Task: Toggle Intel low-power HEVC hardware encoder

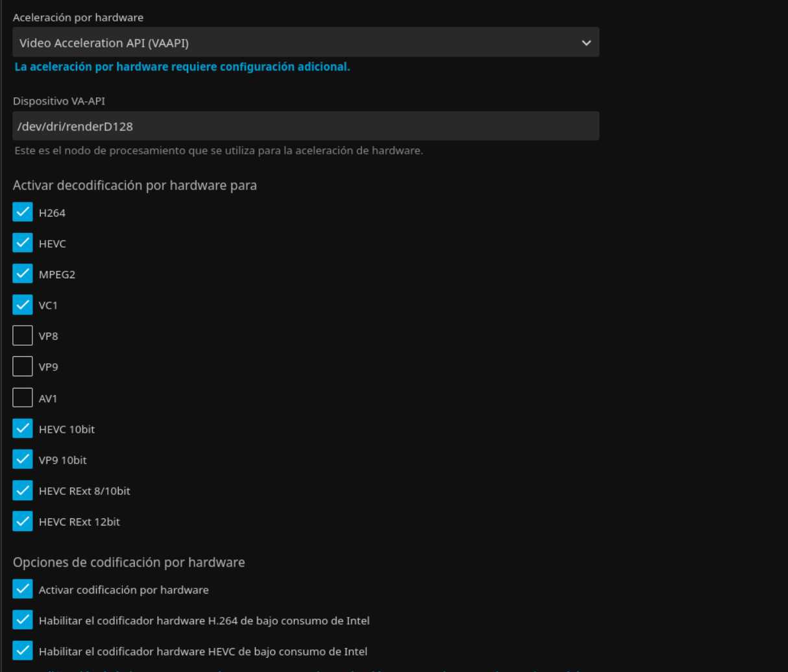Action: point(23,651)
